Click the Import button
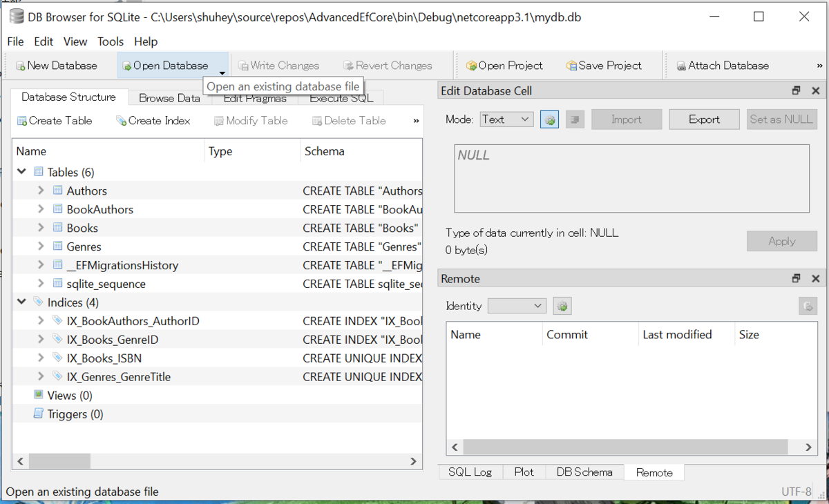 pyautogui.click(x=627, y=119)
